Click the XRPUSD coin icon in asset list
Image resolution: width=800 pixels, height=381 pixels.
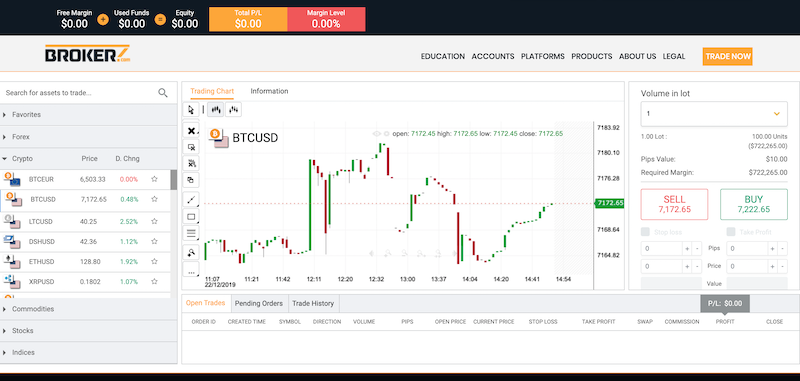[12, 281]
